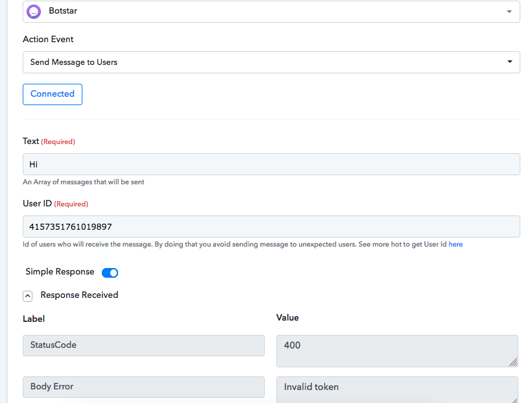Open the 'here' link for User Id help
Screen dimensions: 532x403
pyautogui.click(x=455, y=245)
